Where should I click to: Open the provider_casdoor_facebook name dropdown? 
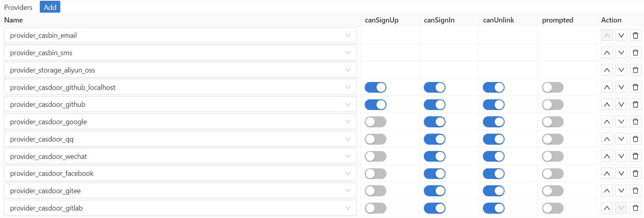pyautogui.click(x=180, y=173)
